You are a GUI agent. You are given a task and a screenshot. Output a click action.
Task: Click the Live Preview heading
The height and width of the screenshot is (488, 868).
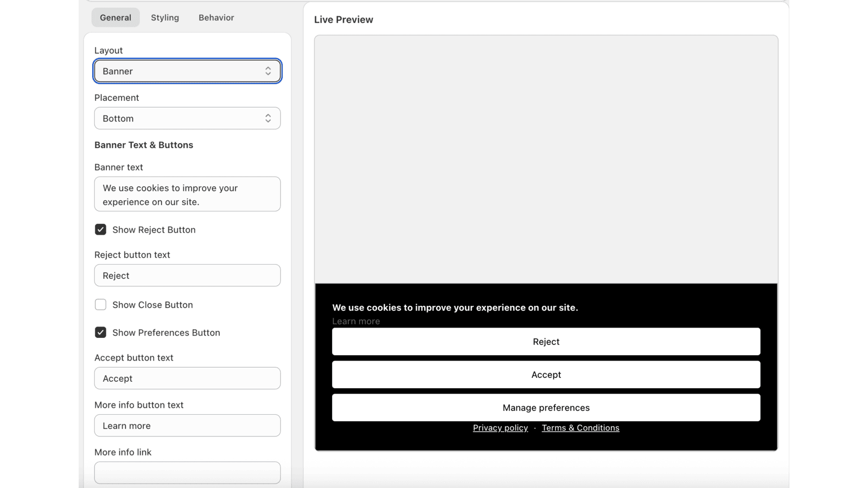click(343, 20)
